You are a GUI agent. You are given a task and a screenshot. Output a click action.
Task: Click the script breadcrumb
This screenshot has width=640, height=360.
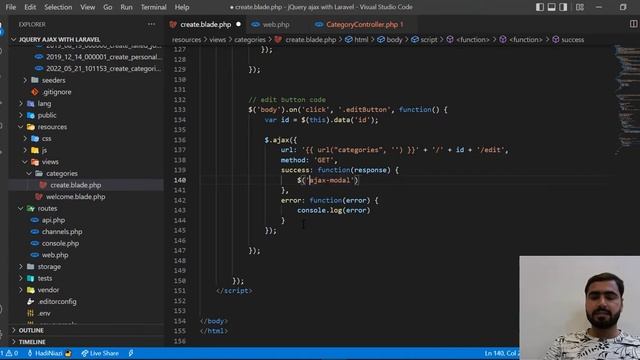pyautogui.click(x=424, y=40)
